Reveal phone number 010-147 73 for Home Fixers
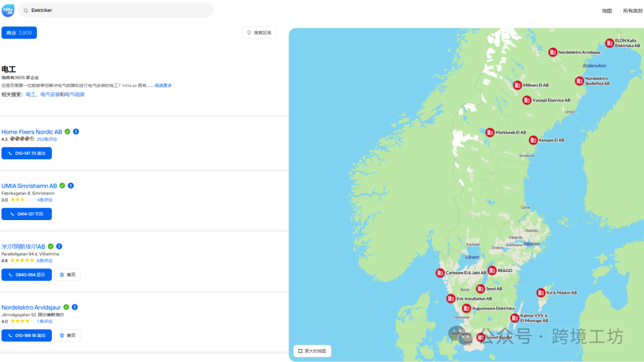This screenshot has height=362, width=644. point(27,153)
